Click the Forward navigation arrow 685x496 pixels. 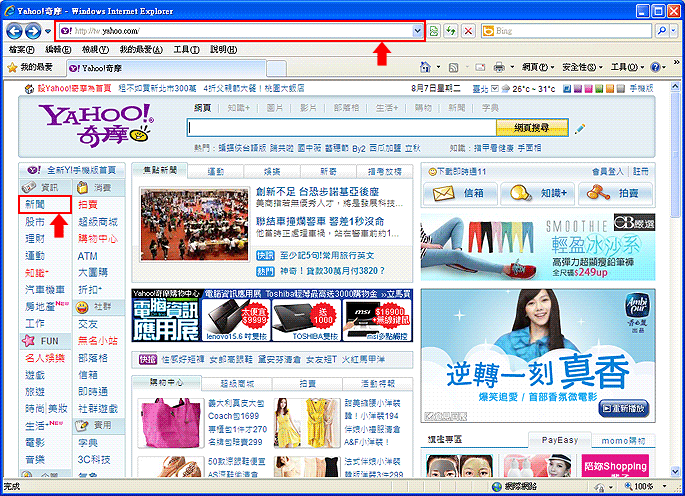[33, 31]
